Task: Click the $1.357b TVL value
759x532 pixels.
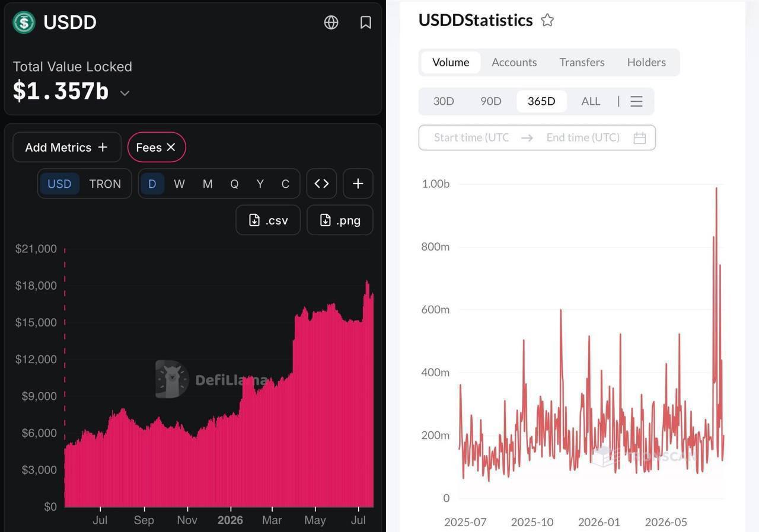Action: [60, 91]
